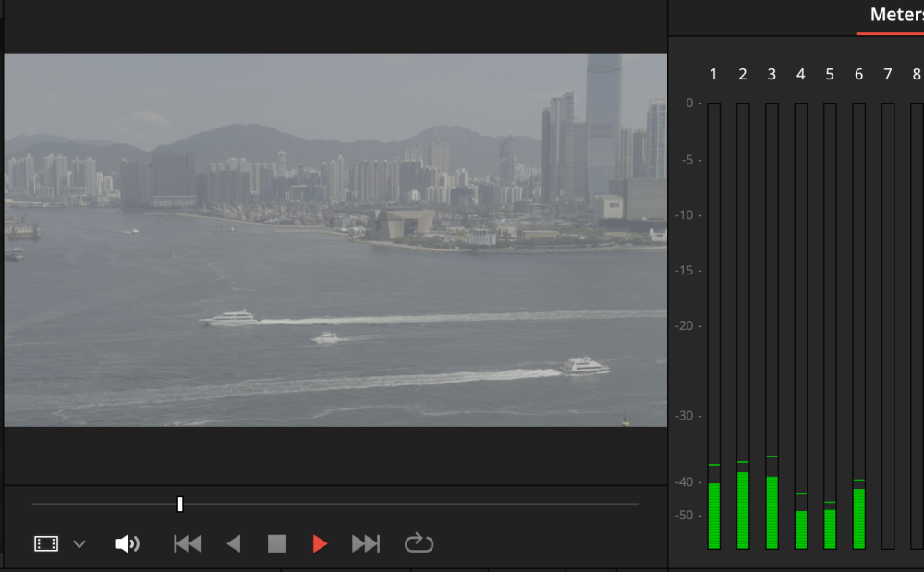Stop playback with the square button
Viewport: 924px width, 572px height.
coord(276,543)
